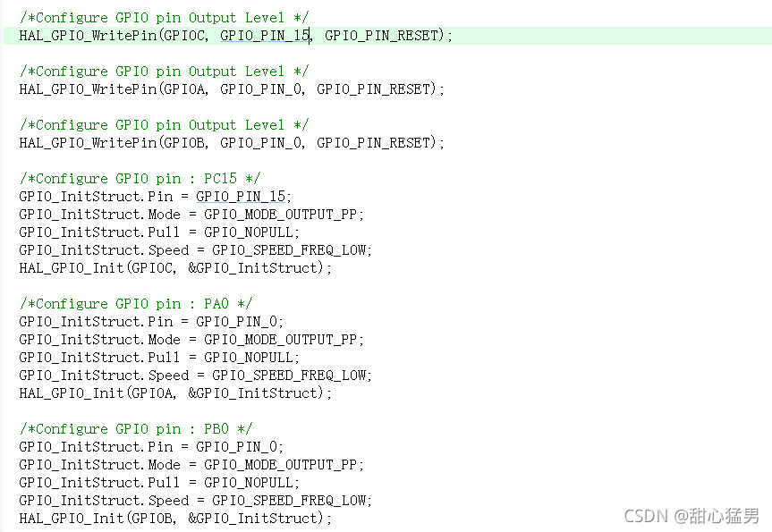Click HAL_GPIO_Init call with GPIOB
The width and height of the screenshot is (772, 532).
click(x=175, y=518)
